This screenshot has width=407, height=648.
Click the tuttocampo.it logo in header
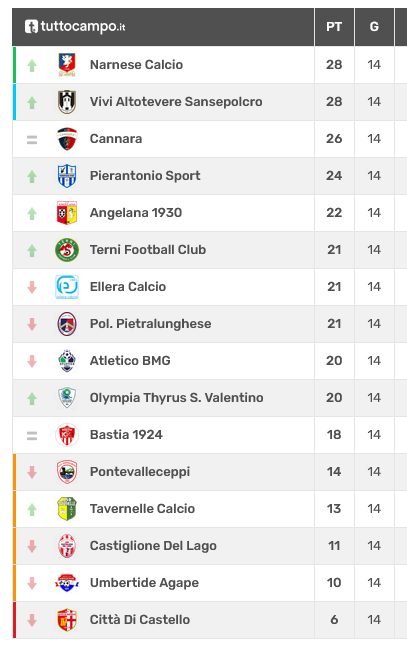tap(75, 27)
